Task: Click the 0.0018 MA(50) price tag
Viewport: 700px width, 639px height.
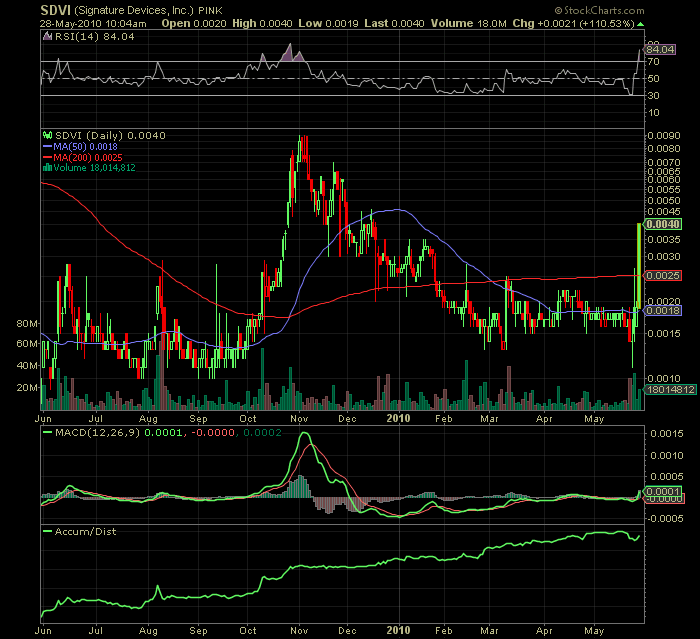Action: pyautogui.click(x=663, y=310)
